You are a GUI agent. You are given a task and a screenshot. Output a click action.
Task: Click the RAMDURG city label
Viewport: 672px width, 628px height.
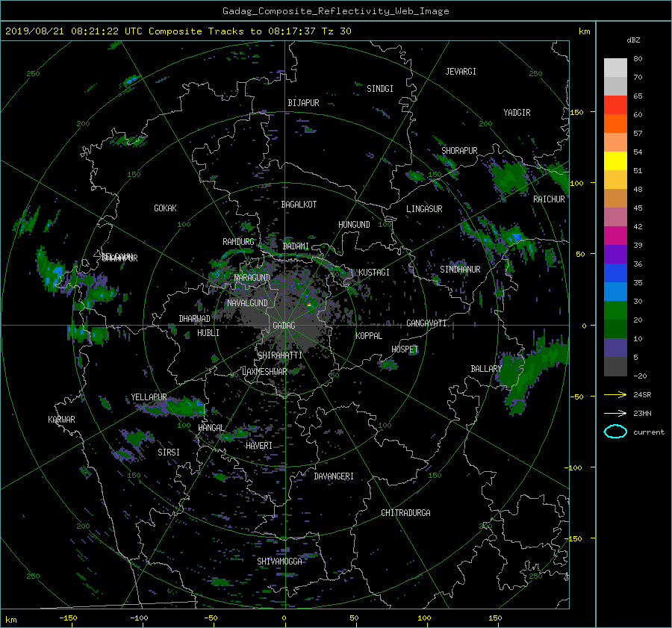click(x=238, y=242)
